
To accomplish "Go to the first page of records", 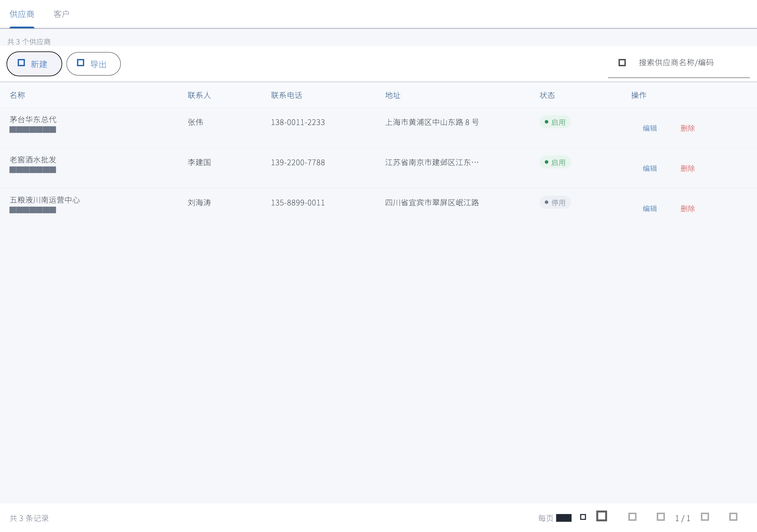I will coord(632,517).
